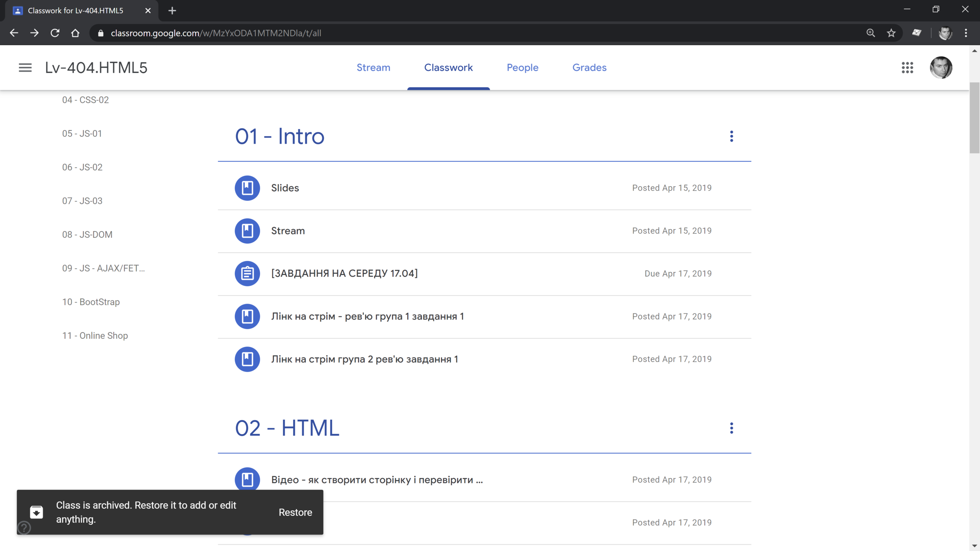Click the Slides material icon
The width and height of the screenshot is (980, 551).
pyautogui.click(x=247, y=188)
